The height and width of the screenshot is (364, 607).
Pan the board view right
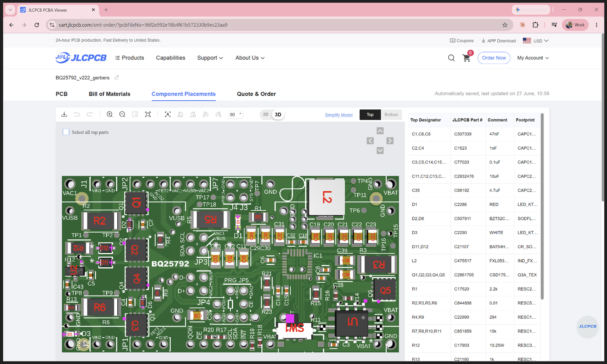tap(390, 141)
